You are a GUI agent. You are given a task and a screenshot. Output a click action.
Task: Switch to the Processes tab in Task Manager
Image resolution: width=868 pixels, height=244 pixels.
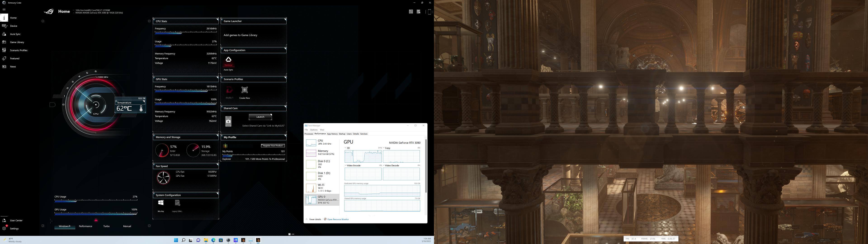coord(309,134)
